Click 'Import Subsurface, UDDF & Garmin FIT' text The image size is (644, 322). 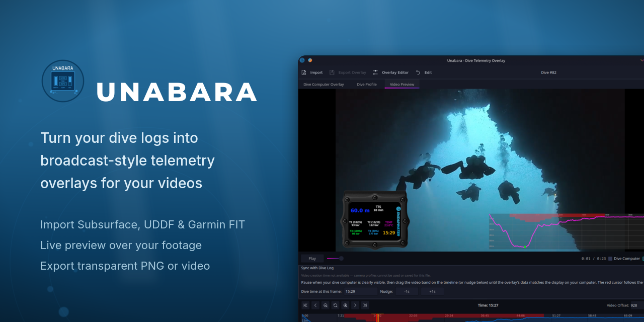coord(142,224)
